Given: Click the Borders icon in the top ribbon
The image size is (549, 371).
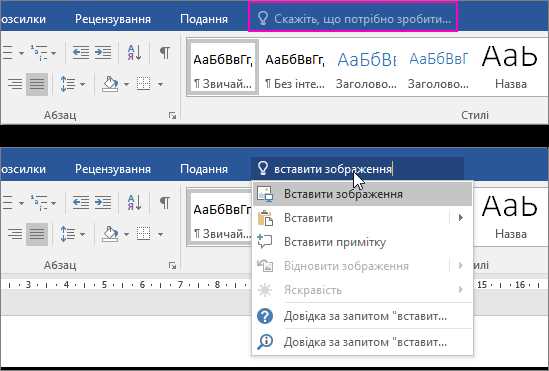Looking at the screenshot, I should [144, 84].
